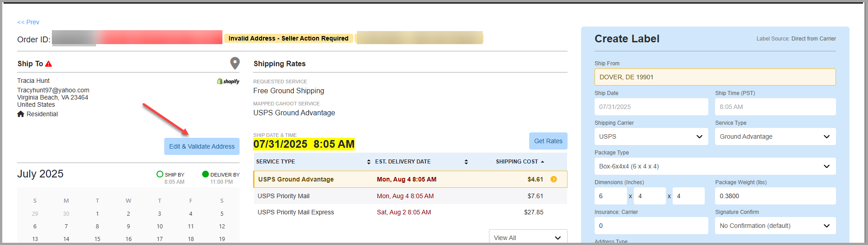Image resolution: width=868 pixels, height=245 pixels.
Task: Select the USPS Ground Advantage rate row
Action: point(410,179)
